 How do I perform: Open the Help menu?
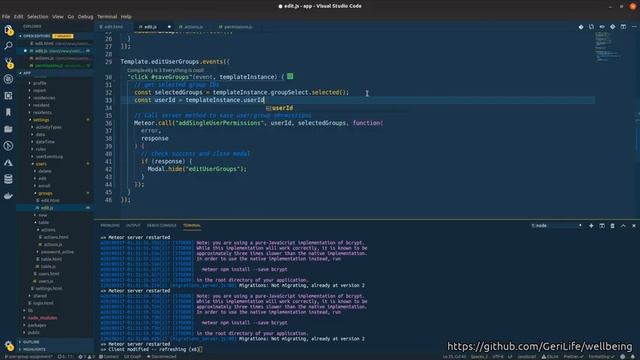(126, 17)
